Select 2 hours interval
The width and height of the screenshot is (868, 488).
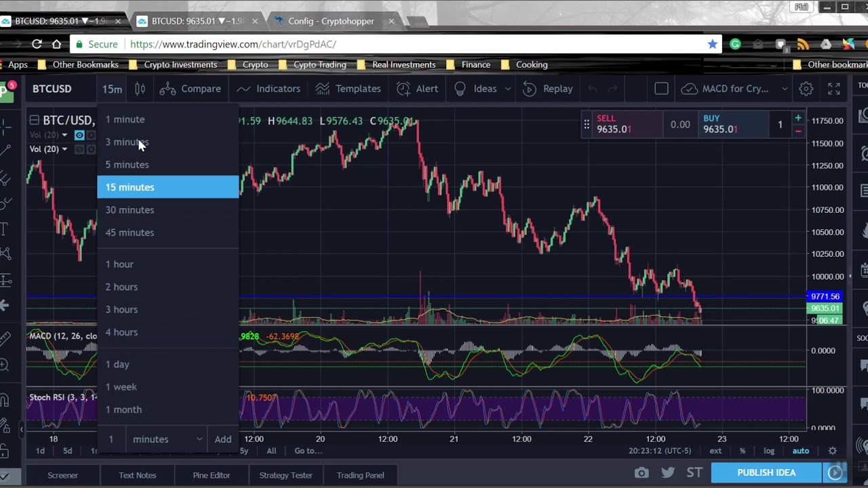168,287
